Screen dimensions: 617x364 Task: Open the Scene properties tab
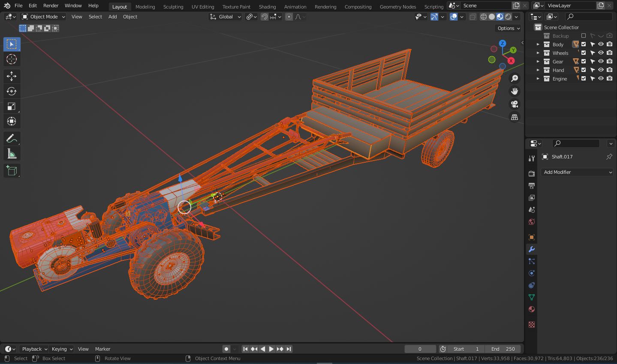tap(532, 209)
